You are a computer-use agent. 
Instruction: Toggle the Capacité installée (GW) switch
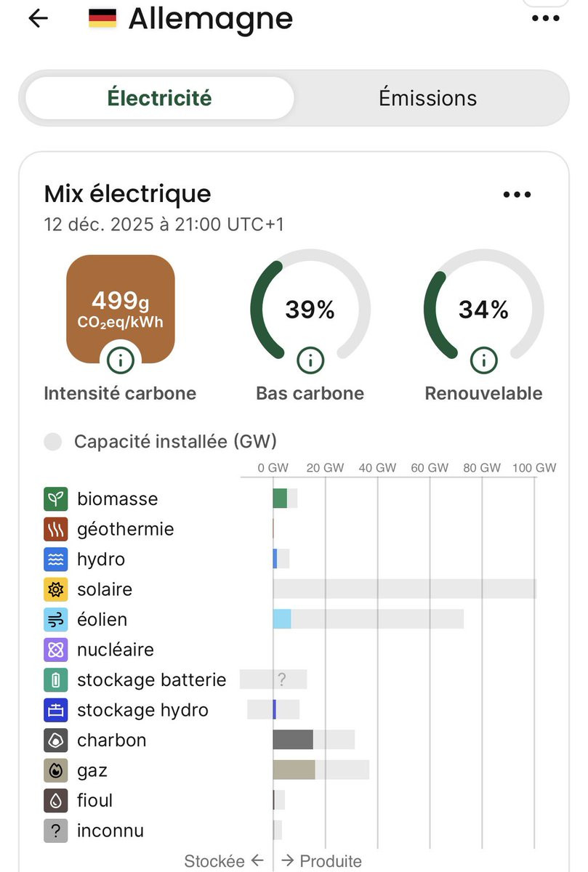coord(53,442)
